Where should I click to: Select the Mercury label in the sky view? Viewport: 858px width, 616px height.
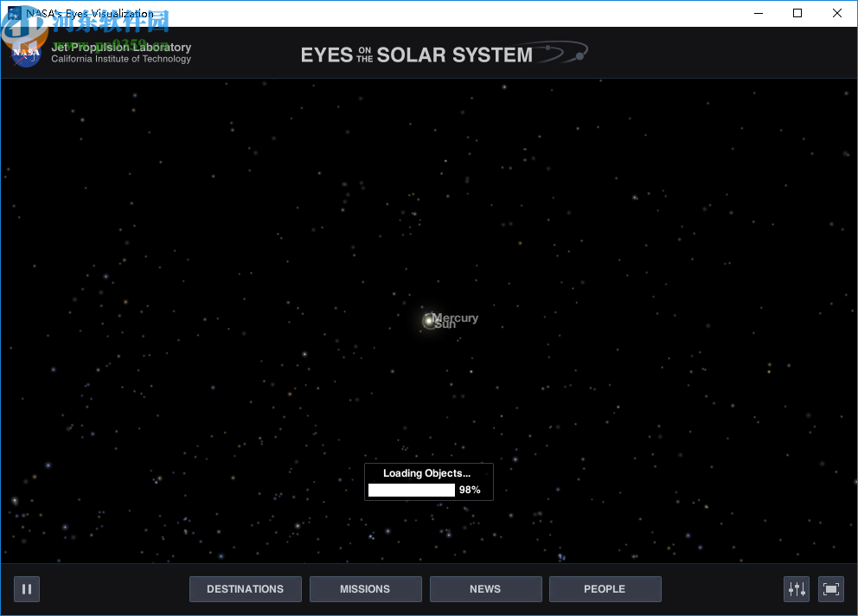pyautogui.click(x=457, y=318)
